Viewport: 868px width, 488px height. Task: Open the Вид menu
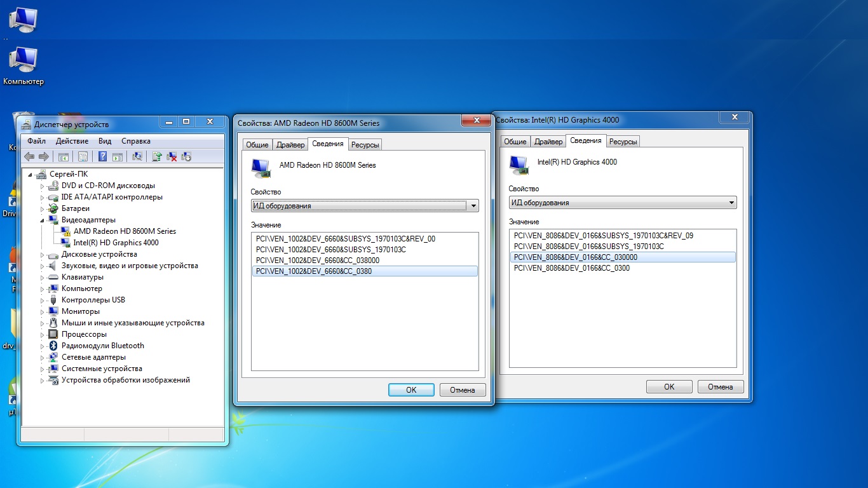coord(105,141)
